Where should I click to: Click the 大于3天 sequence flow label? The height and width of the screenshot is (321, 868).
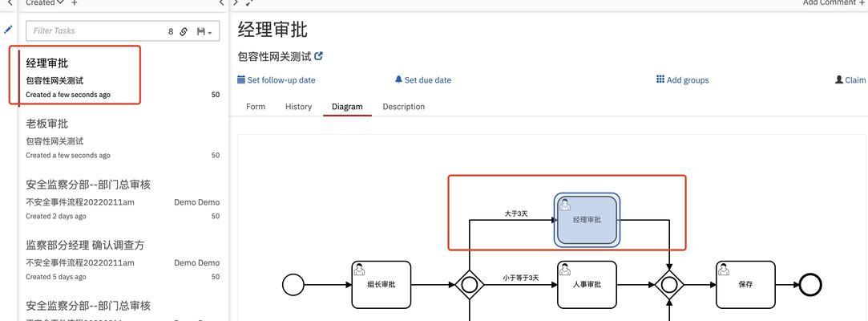[516, 213]
